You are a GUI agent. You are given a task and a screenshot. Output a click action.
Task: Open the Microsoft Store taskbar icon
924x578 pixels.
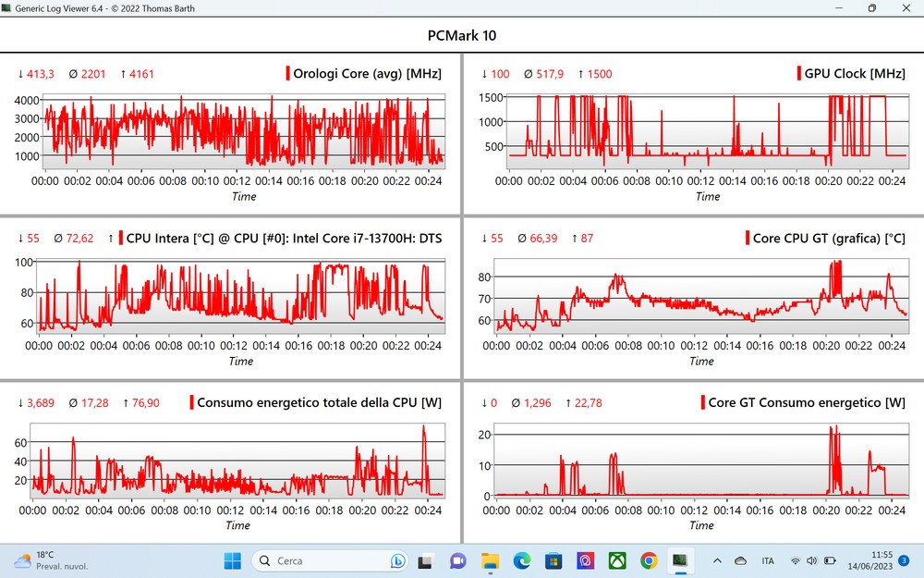click(553, 560)
